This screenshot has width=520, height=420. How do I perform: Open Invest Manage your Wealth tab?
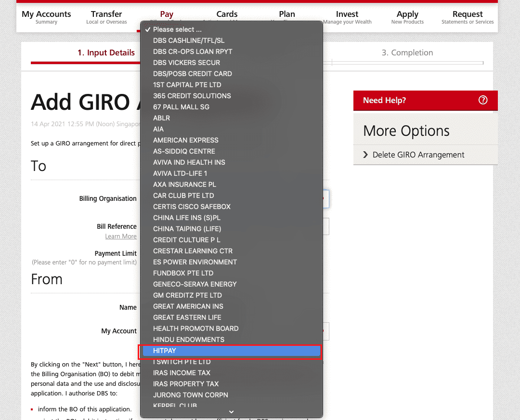coord(347,17)
